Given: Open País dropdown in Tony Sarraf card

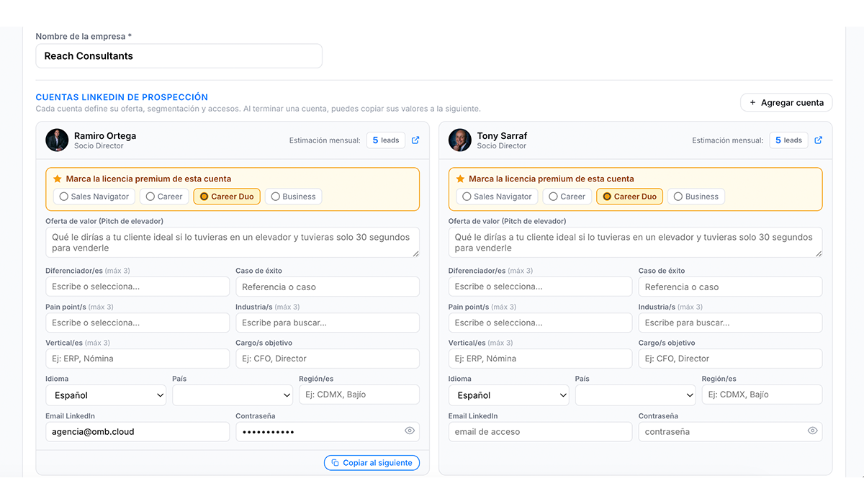Looking at the screenshot, I should (636, 395).
